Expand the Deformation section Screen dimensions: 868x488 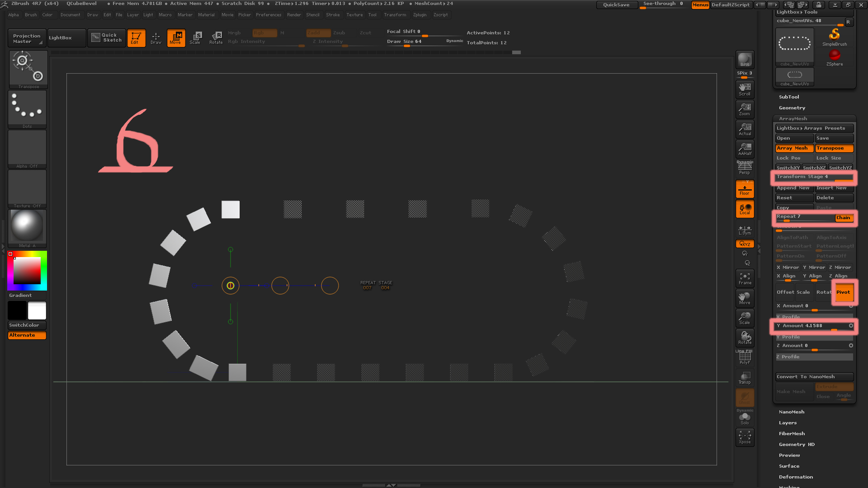pos(796,477)
